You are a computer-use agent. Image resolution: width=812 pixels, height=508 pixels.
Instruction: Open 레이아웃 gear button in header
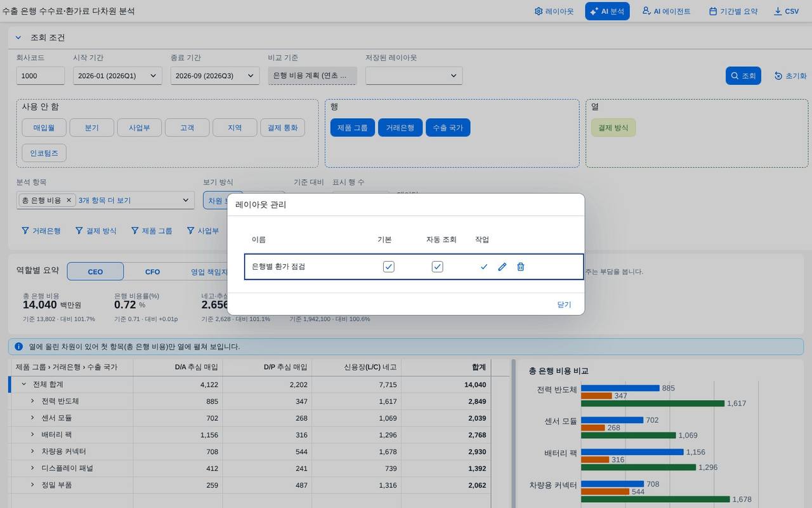(554, 11)
